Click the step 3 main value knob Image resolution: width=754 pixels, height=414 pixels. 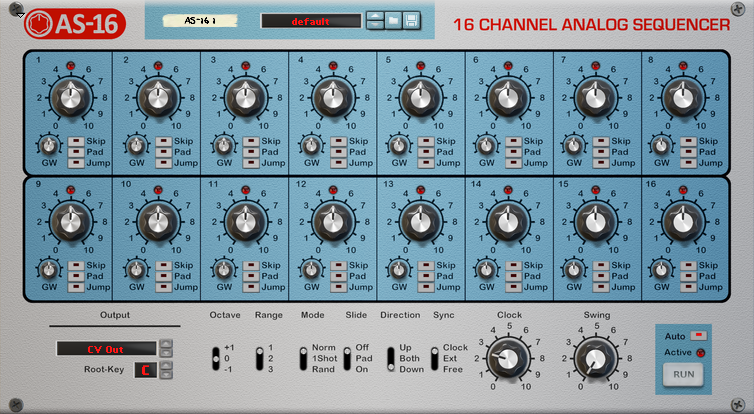(246, 98)
